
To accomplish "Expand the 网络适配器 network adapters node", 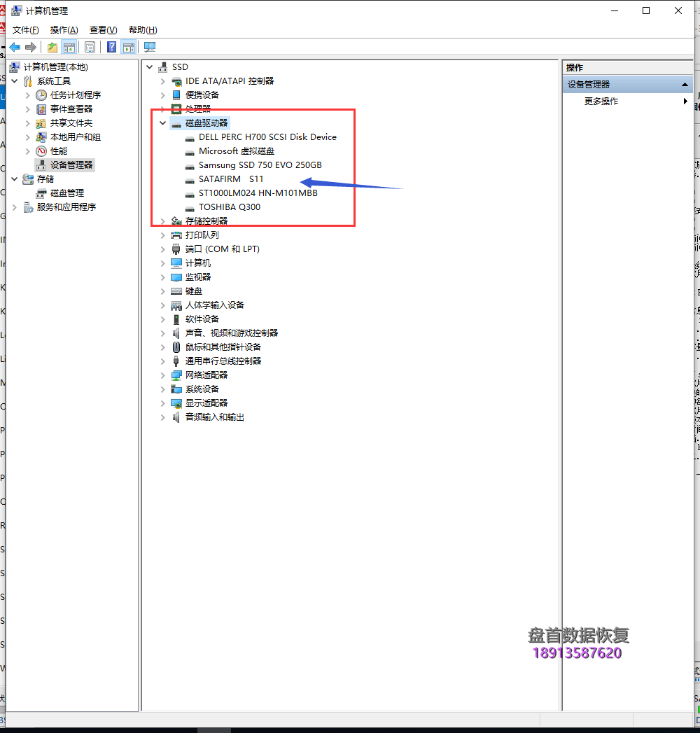I will (162, 375).
